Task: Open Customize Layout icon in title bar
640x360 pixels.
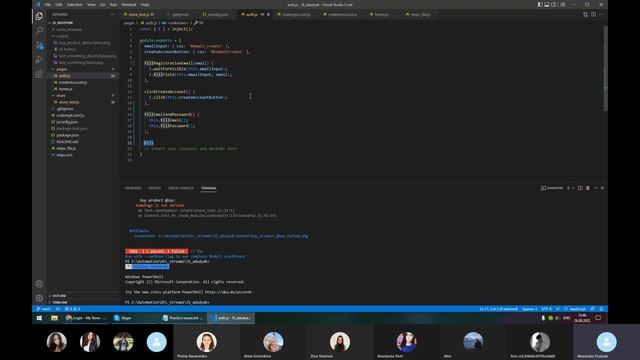Action: coord(563,4)
